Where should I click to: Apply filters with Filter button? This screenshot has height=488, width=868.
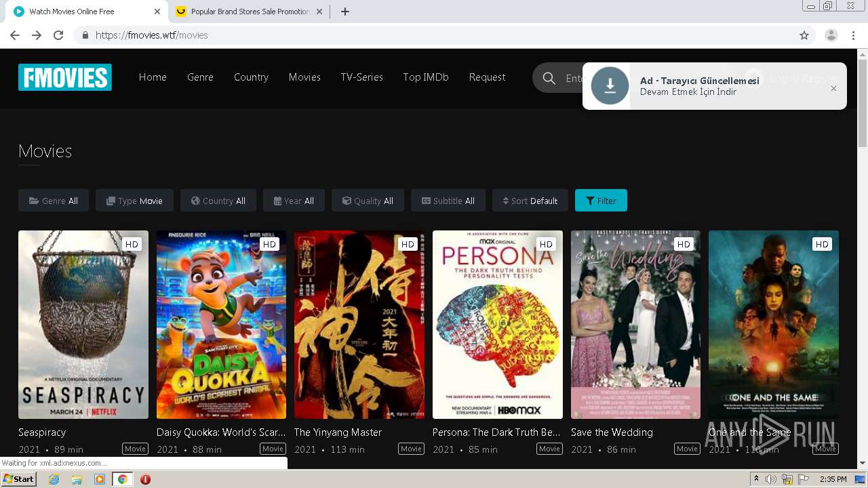[601, 201]
